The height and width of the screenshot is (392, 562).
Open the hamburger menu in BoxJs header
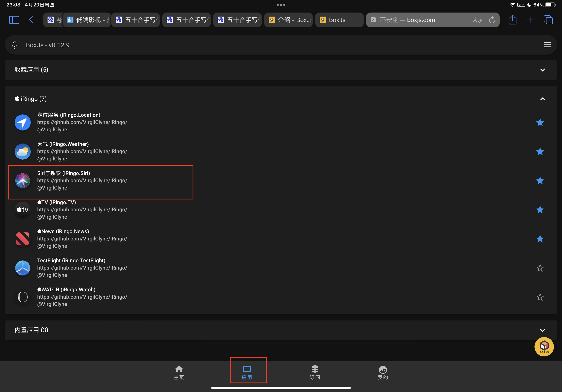click(547, 45)
